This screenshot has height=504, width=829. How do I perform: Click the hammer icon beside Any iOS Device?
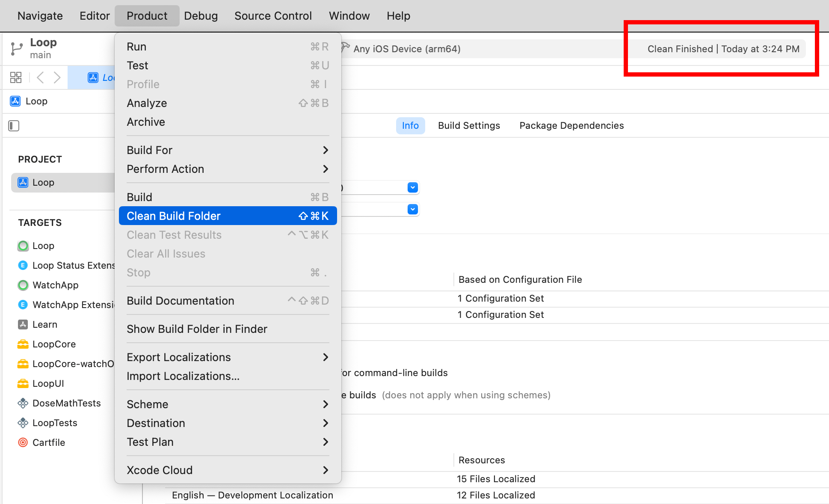(346, 47)
